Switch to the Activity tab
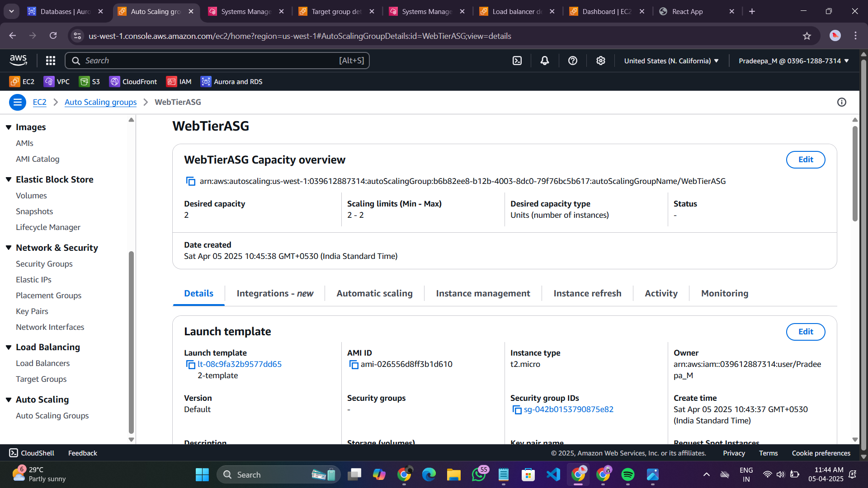The image size is (868, 488). (661, 293)
